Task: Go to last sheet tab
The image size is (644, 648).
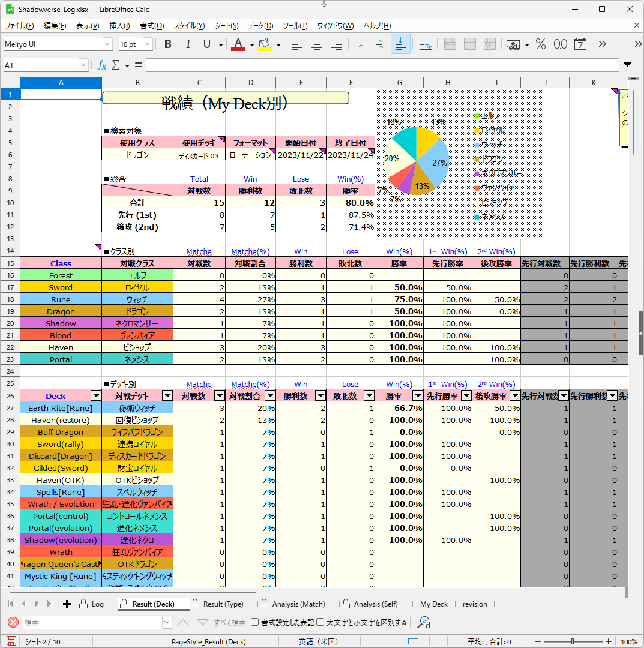Action: click(50, 604)
